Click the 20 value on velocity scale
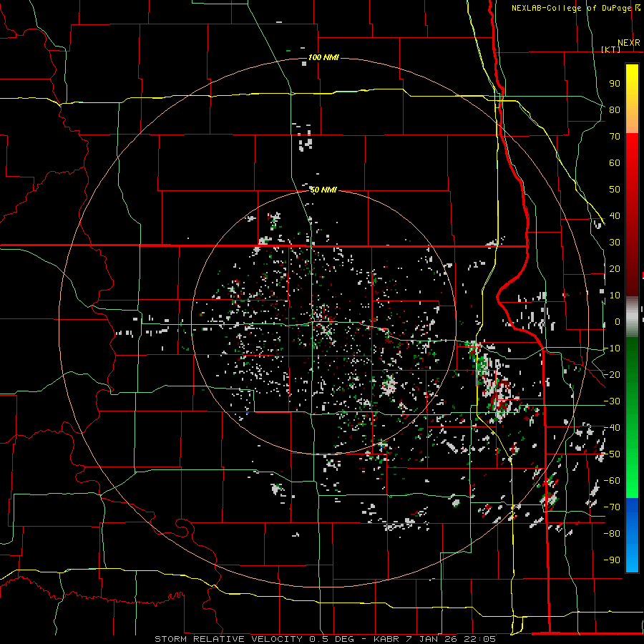644x644 pixels. pos(615,269)
